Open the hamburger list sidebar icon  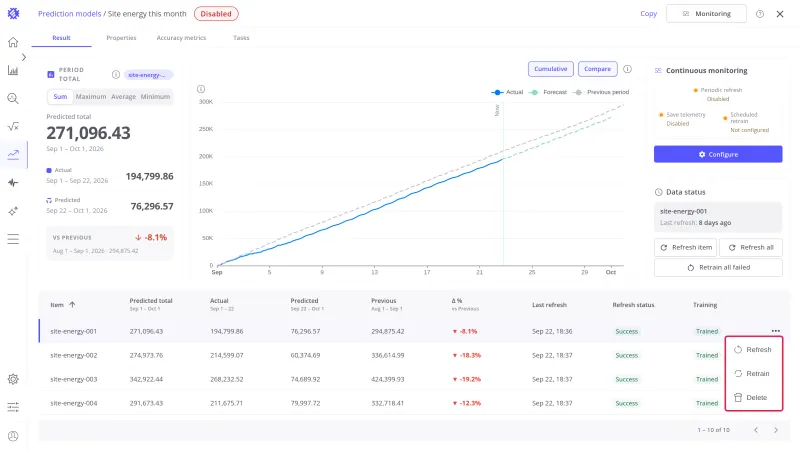(x=13, y=239)
